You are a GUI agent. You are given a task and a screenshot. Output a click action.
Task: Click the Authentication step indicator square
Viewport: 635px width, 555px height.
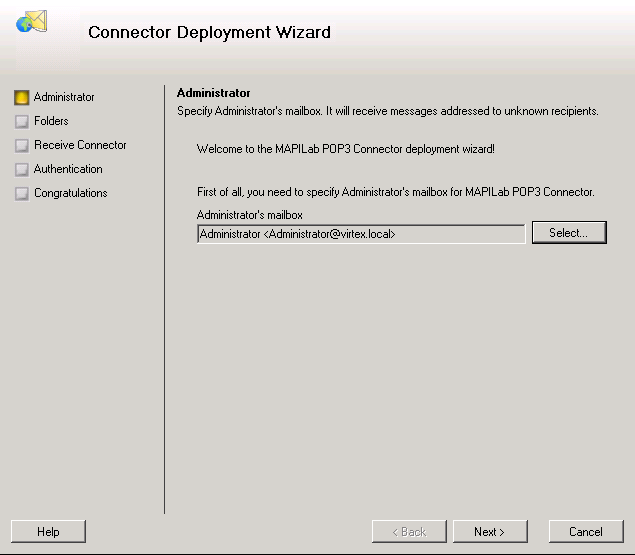pyautogui.click(x=21, y=169)
